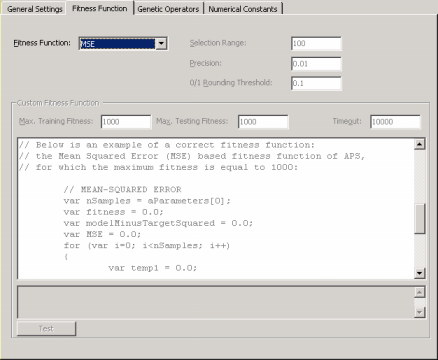This screenshot has height=360, width=438.
Task: Switch to the General Settings tab
Action: pyautogui.click(x=34, y=9)
